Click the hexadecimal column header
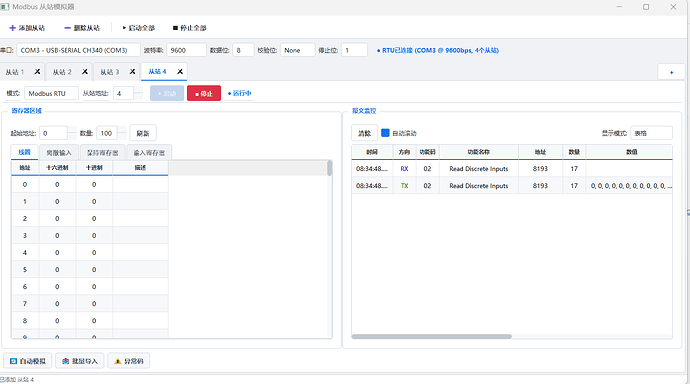Screen dimensions: 690x384 [x=57, y=168]
